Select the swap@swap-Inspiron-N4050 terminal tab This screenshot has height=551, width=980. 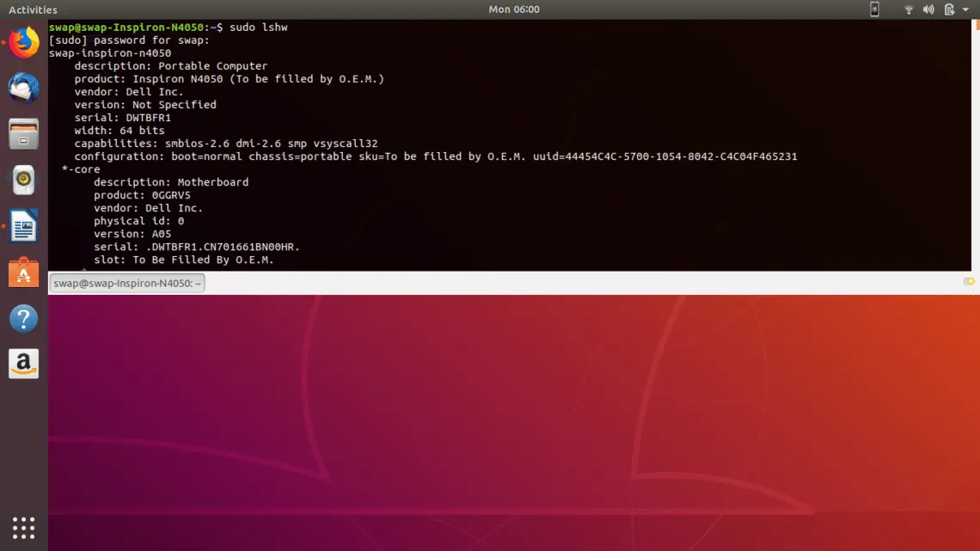[127, 283]
